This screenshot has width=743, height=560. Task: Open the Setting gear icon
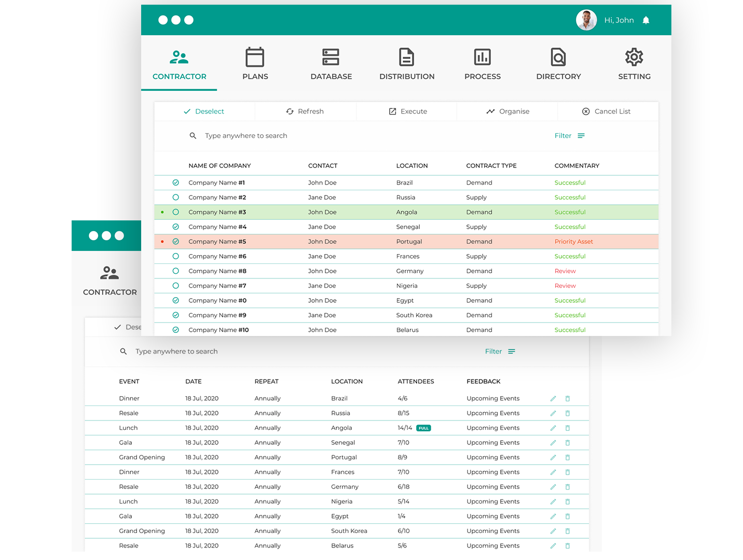tap(634, 57)
